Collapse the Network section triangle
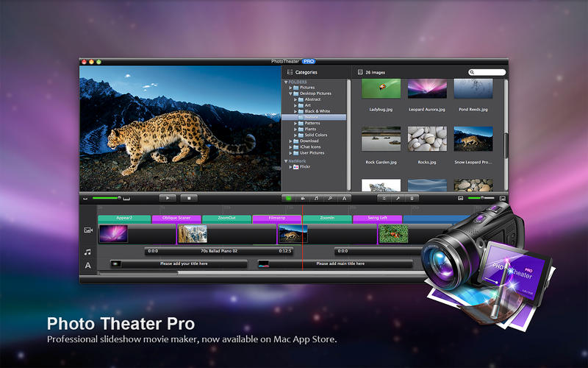588x368 pixels. pyautogui.click(x=286, y=161)
